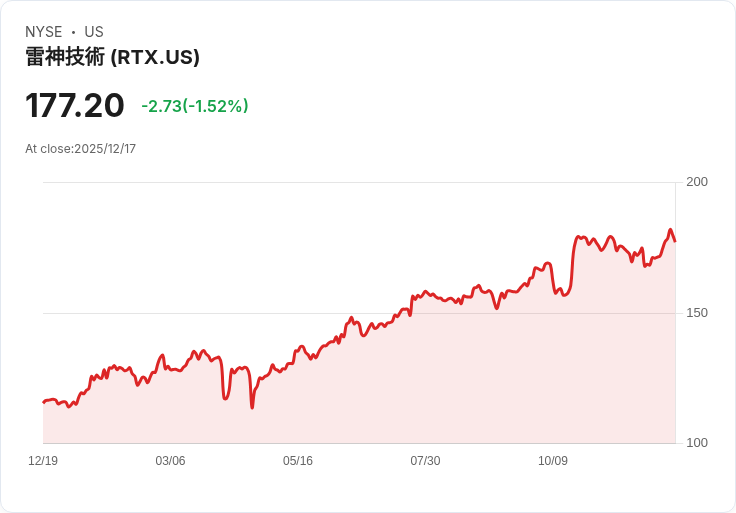This screenshot has width=736, height=513.
Task: Click the deepest dip in the chart line
Action: coord(252,407)
